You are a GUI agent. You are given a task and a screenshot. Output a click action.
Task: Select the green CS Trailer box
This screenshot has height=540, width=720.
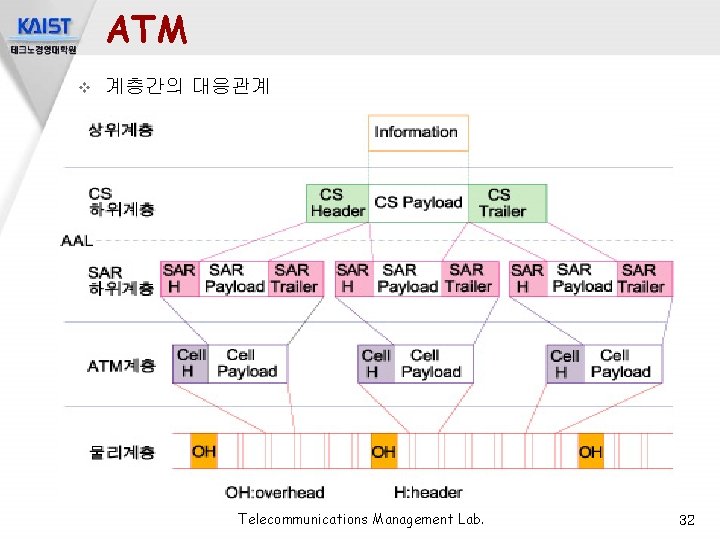[x=507, y=203]
